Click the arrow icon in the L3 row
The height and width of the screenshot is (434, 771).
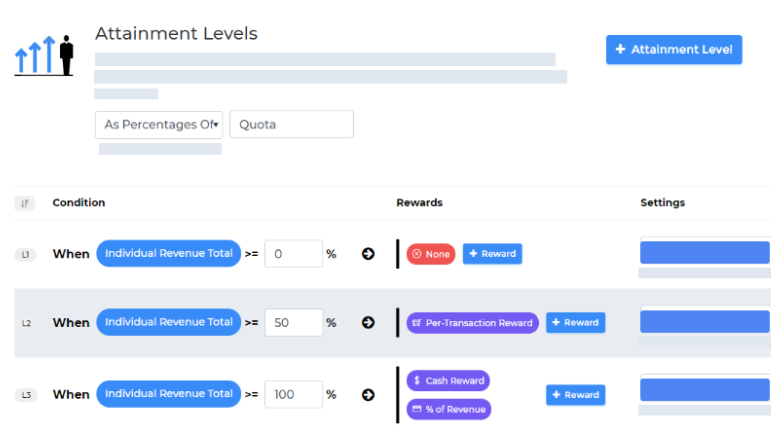tap(367, 394)
